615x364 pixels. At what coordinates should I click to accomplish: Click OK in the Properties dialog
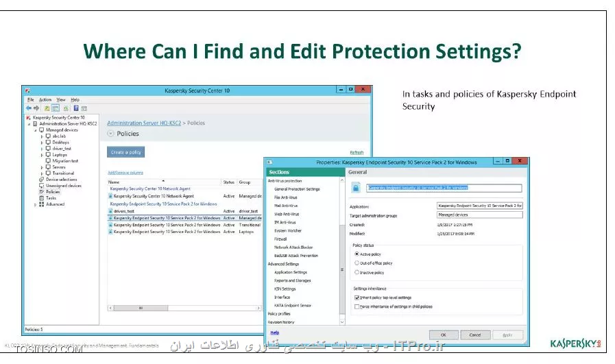[x=443, y=335]
